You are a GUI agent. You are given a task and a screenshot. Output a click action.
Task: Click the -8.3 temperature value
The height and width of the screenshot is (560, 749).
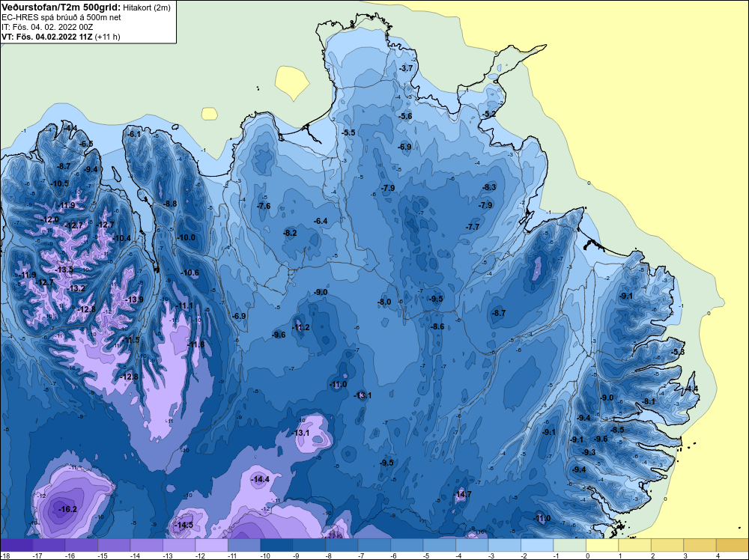point(489,187)
